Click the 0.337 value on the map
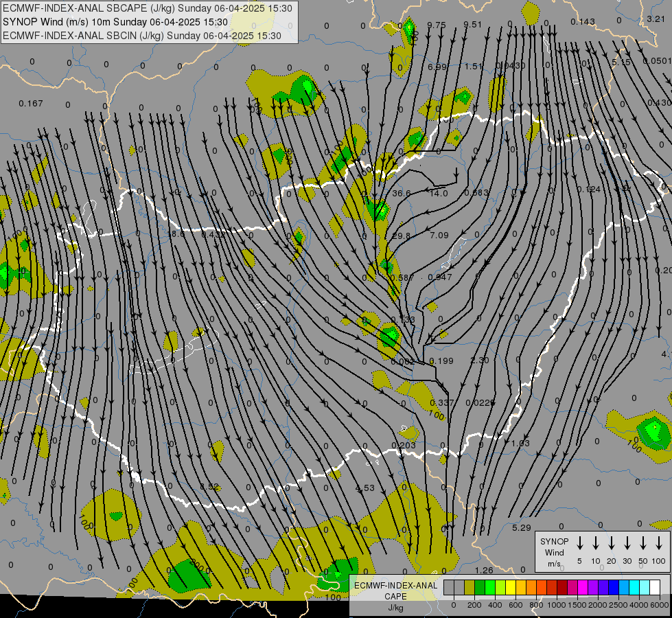672x618 pixels. click(442, 402)
